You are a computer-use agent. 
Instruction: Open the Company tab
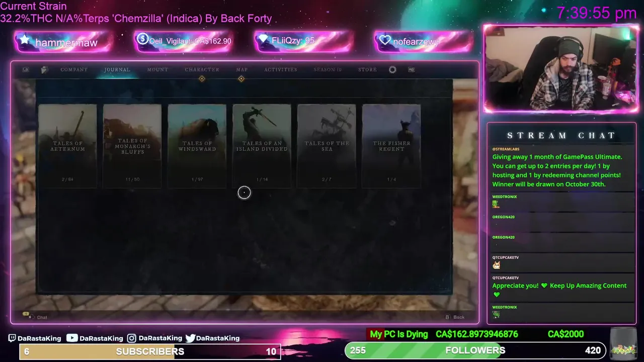74,70
